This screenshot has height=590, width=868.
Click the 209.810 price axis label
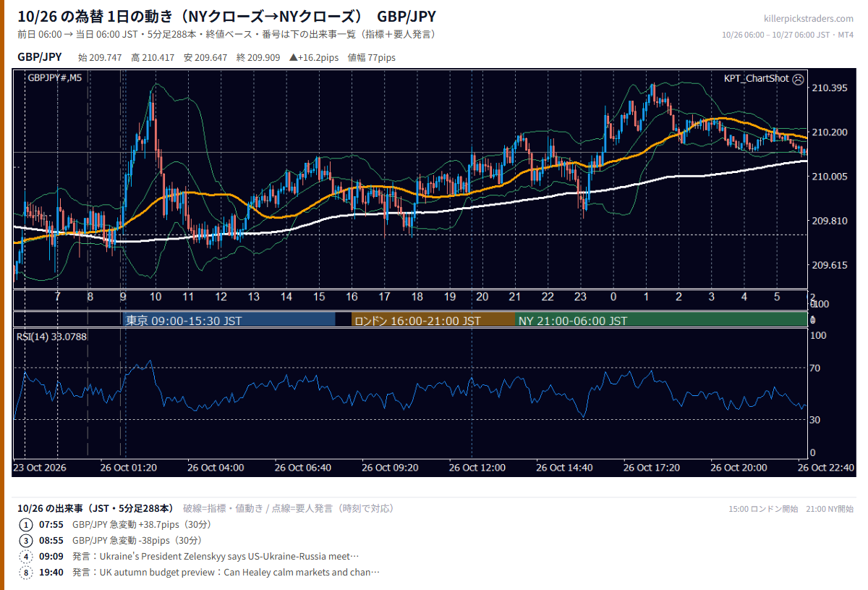point(830,220)
